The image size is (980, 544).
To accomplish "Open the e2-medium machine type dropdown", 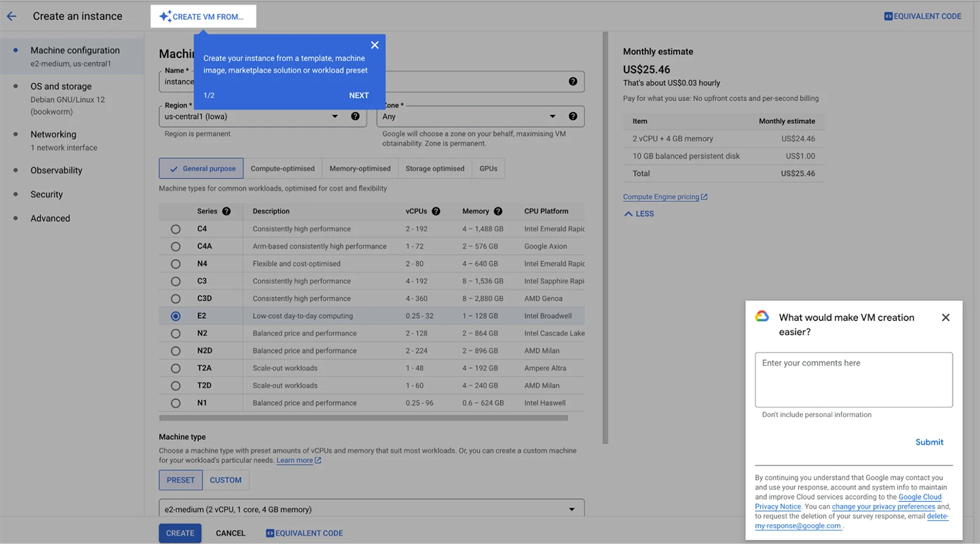I will (371, 509).
